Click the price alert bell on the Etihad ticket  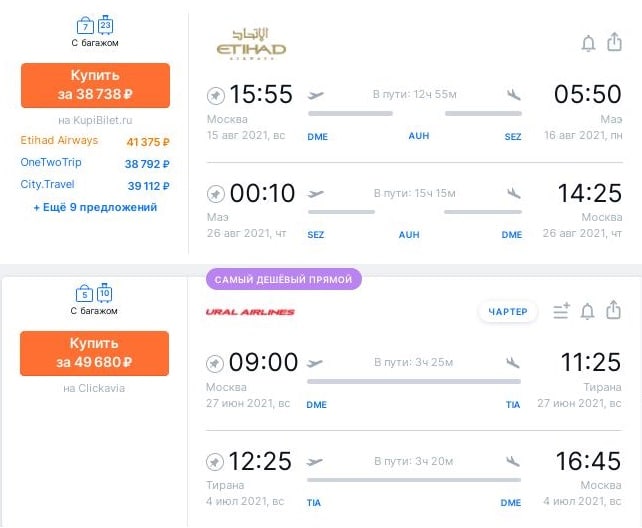[588, 43]
